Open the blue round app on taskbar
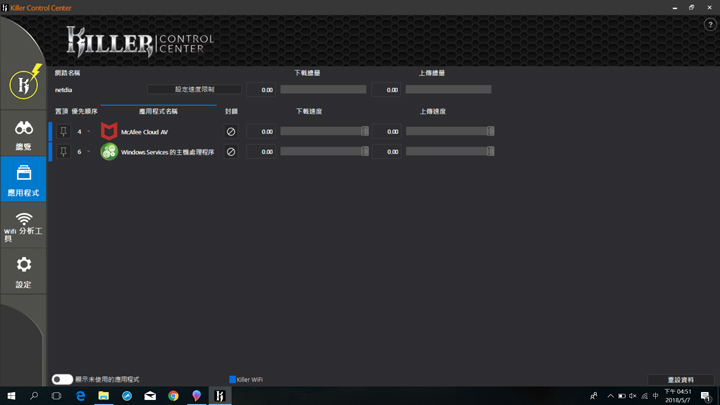 tap(127, 395)
